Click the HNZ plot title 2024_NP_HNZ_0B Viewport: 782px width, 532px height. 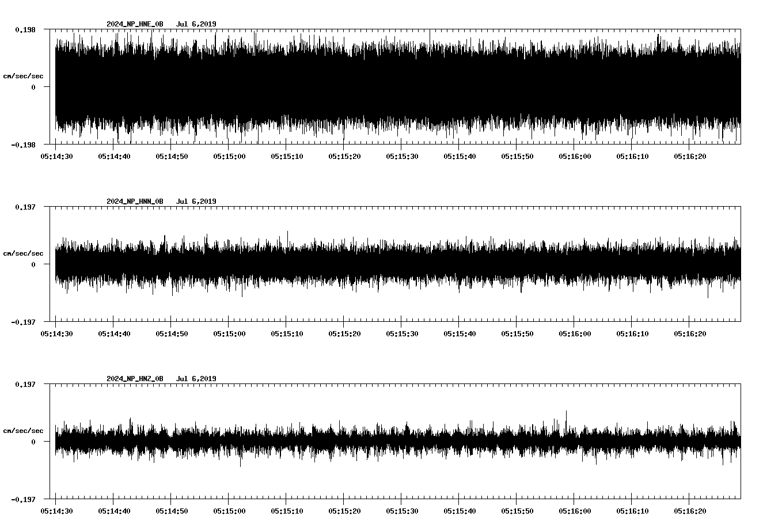click(x=135, y=379)
